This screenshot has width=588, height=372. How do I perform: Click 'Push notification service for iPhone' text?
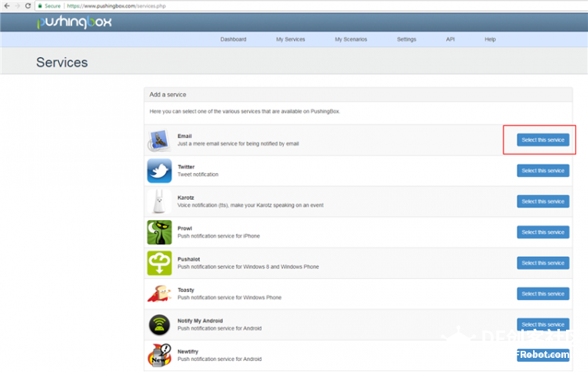[x=219, y=236]
